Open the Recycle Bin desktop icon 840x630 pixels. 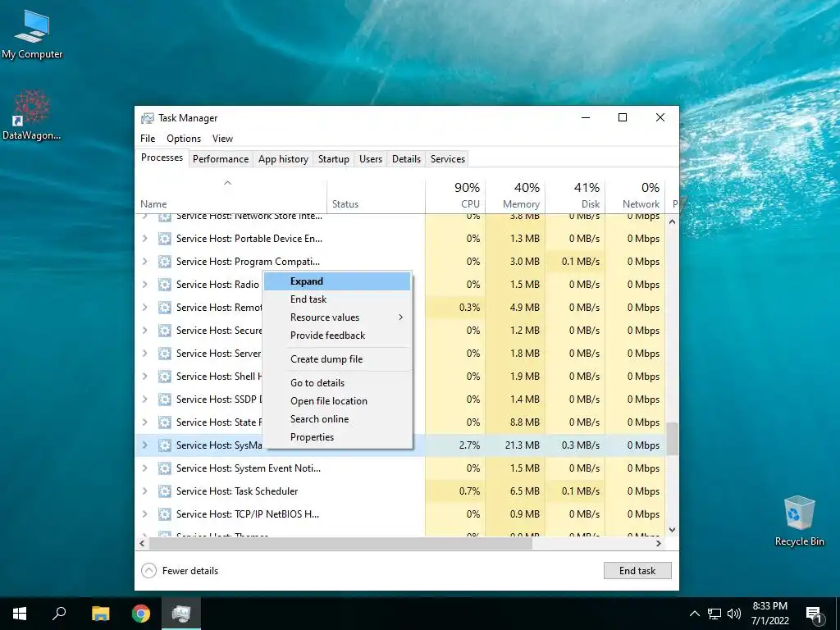click(x=799, y=521)
